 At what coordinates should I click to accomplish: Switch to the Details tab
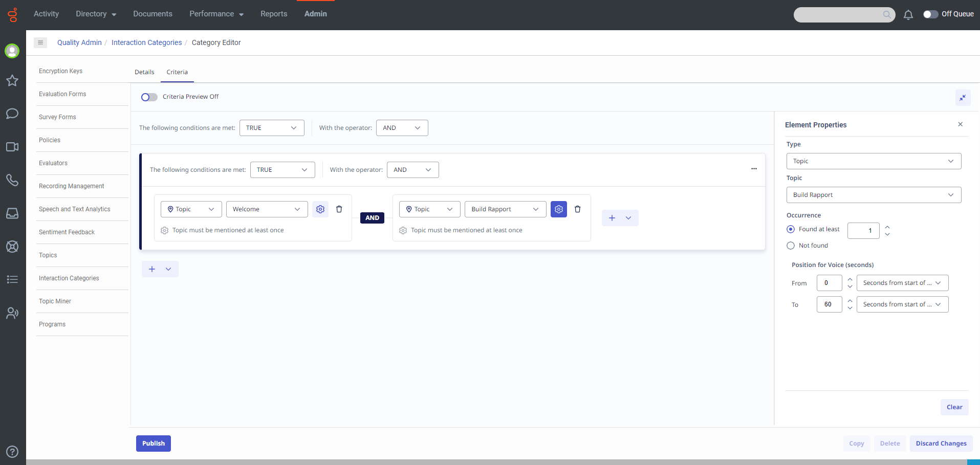pyautogui.click(x=144, y=72)
